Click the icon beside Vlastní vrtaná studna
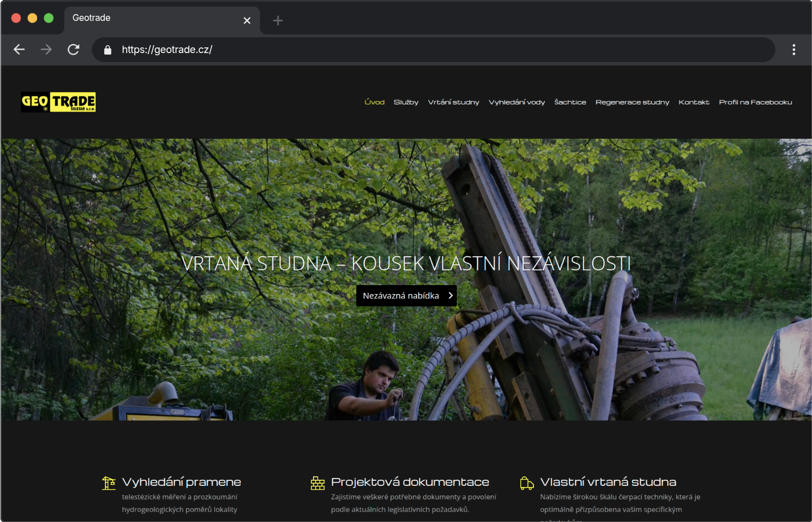Viewport: 812px width, 522px height. [527, 483]
